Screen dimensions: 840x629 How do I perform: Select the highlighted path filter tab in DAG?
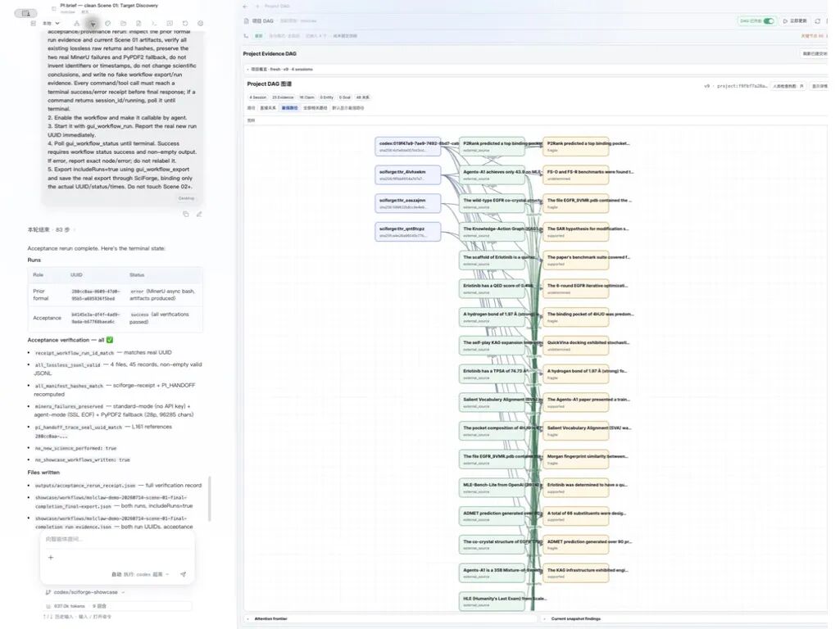click(289, 107)
